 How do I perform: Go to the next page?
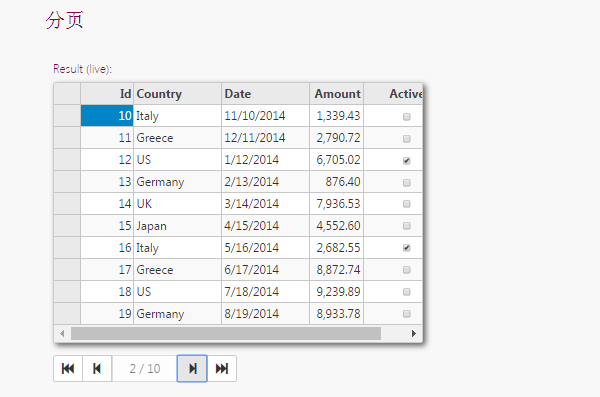click(192, 368)
